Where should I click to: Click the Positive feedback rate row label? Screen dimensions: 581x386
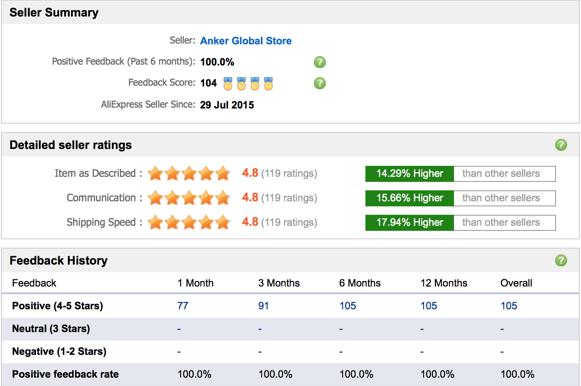coord(65,374)
